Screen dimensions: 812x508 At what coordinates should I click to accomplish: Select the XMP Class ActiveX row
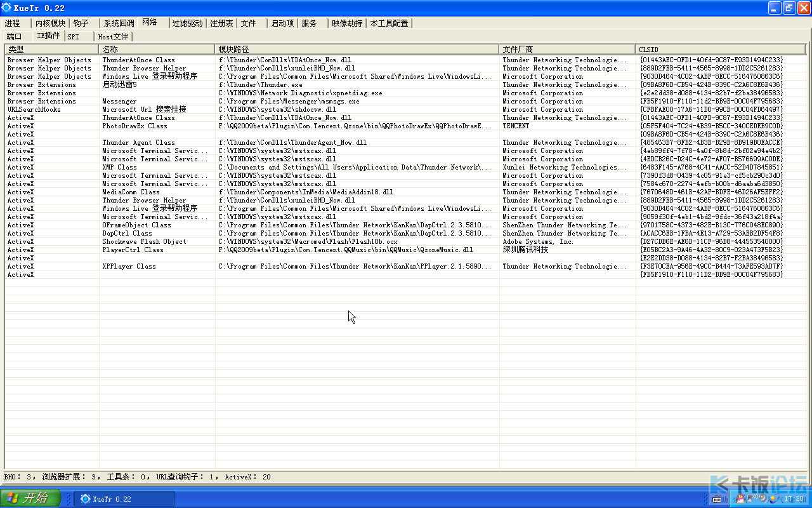(405, 167)
